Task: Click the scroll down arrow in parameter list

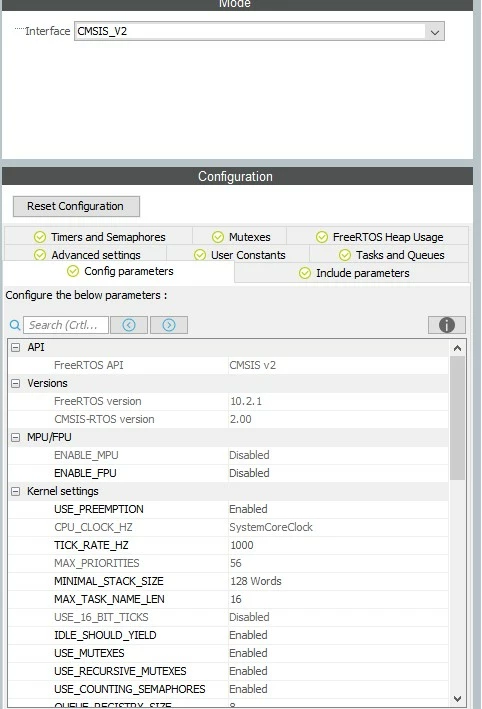Action: 458,699
